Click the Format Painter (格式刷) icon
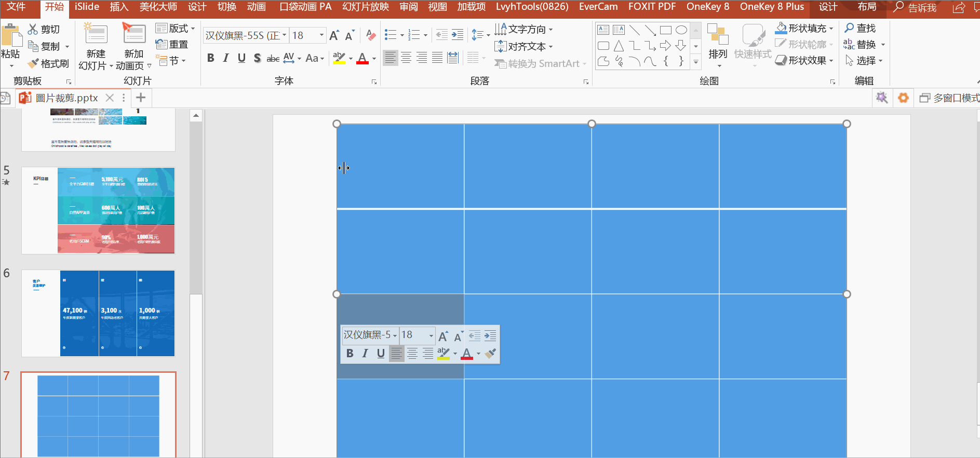Image resolution: width=980 pixels, height=458 pixels. pos(33,64)
